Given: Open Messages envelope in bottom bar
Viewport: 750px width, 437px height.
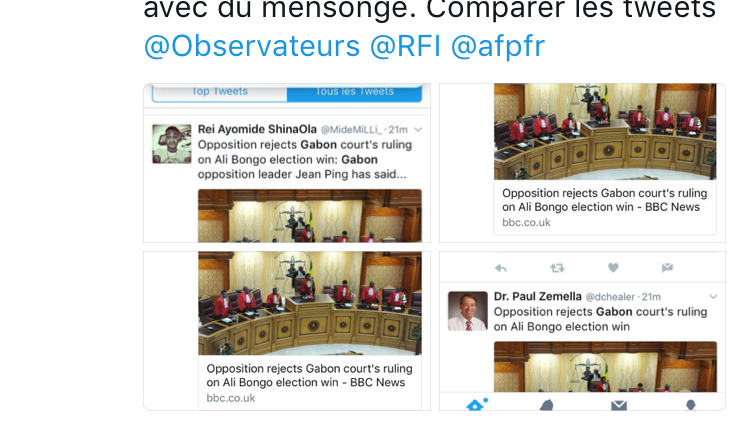Looking at the screenshot, I should pos(619,405).
